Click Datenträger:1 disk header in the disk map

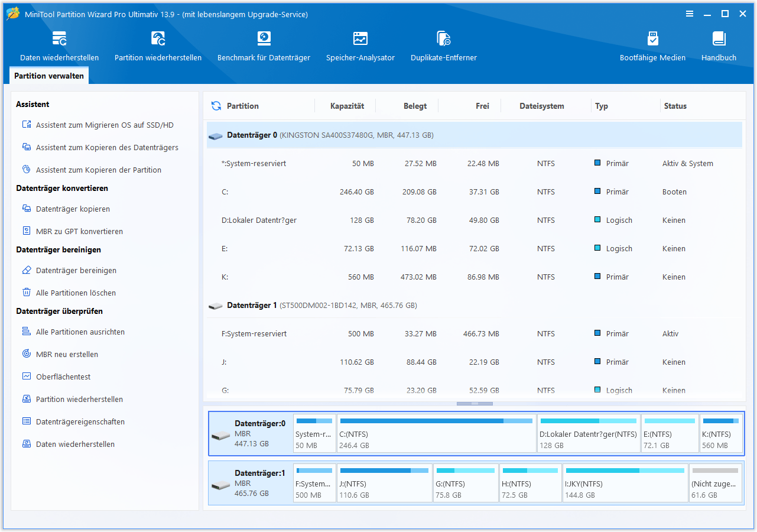tap(251, 483)
